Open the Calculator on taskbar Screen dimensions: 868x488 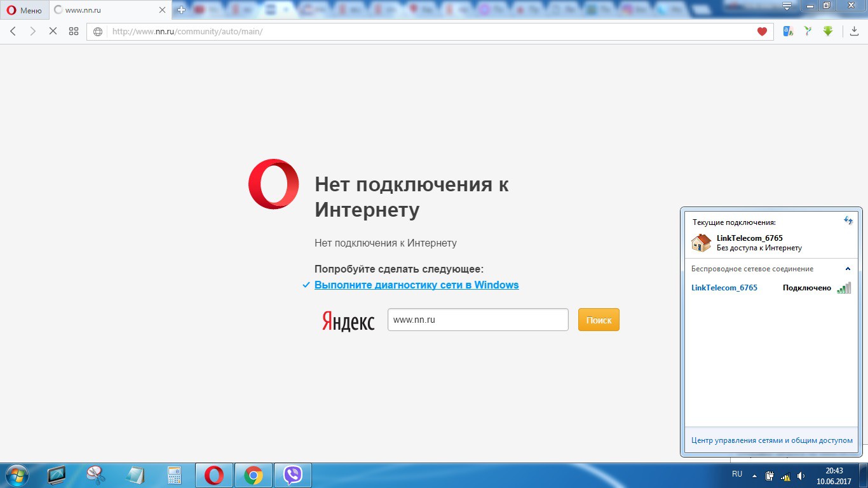pyautogui.click(x=174, y=475)
